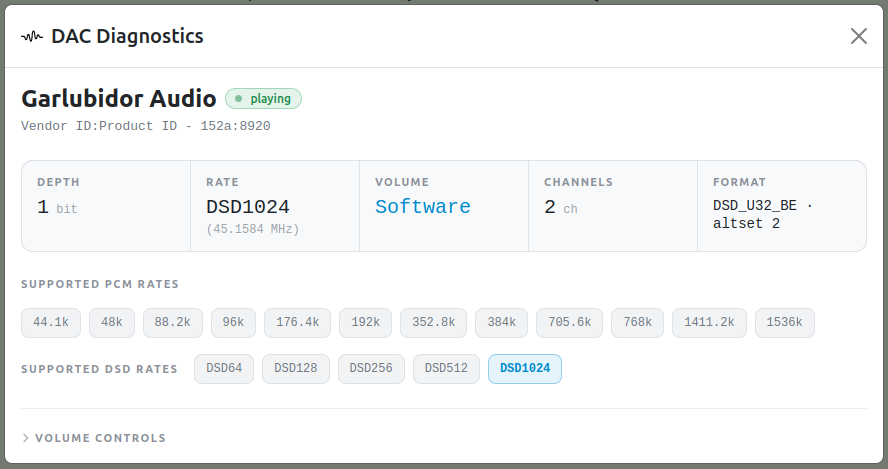Viewport: 888px width, 469px height.
Task: Select the 384k PCM rate chip
Action: pos(501,322)
